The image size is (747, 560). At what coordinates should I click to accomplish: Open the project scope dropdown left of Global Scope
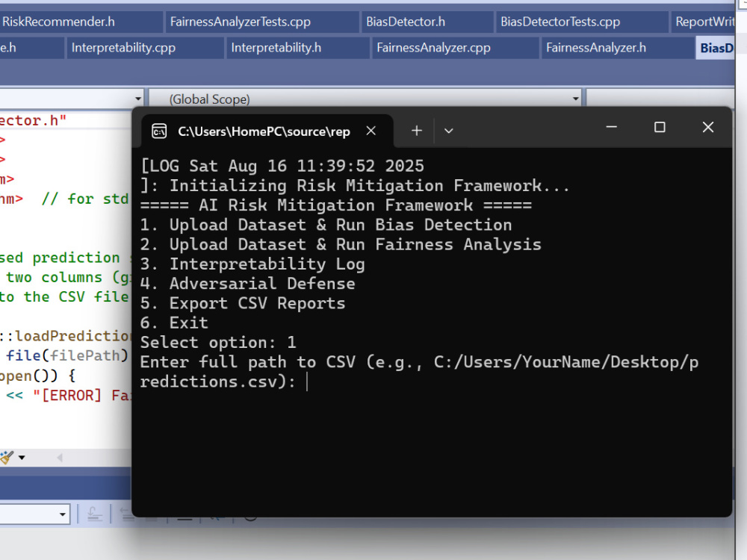72,99
